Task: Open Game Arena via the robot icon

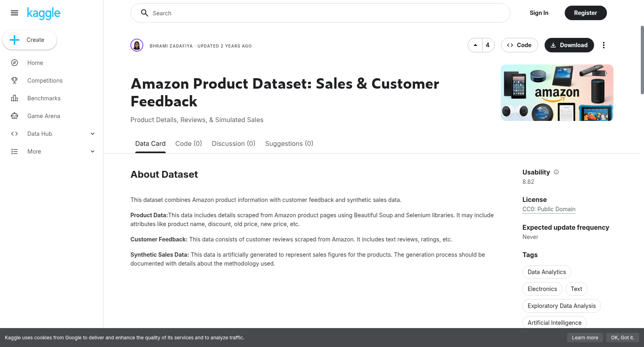Action: [x=14, y=116]
